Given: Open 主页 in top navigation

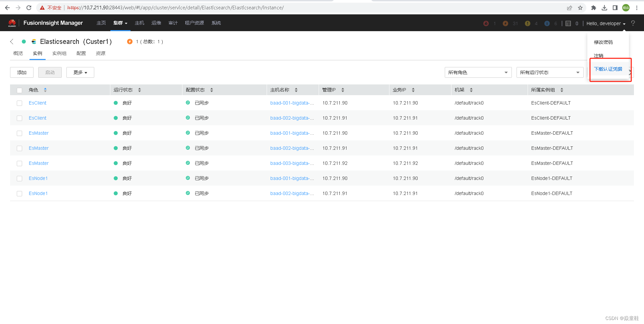Looking at the screenshot, I should point(101,23).
